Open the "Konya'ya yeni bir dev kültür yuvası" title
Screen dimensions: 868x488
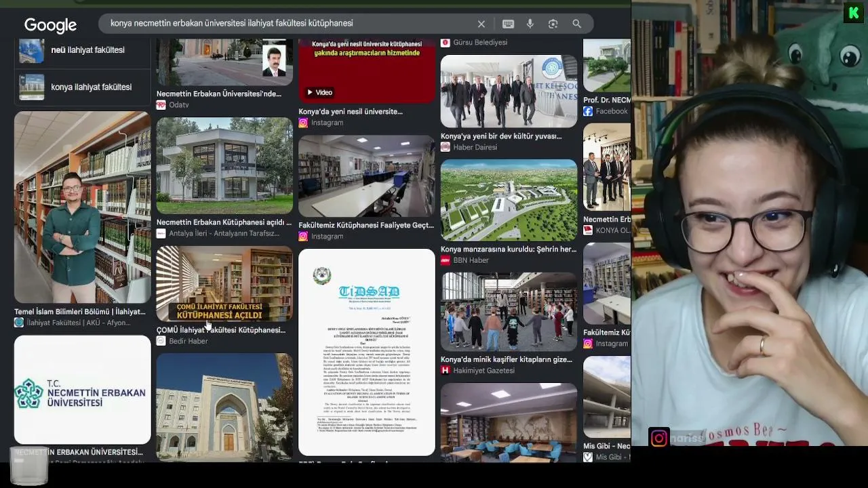pyautogui.click(x=501, y=136)
